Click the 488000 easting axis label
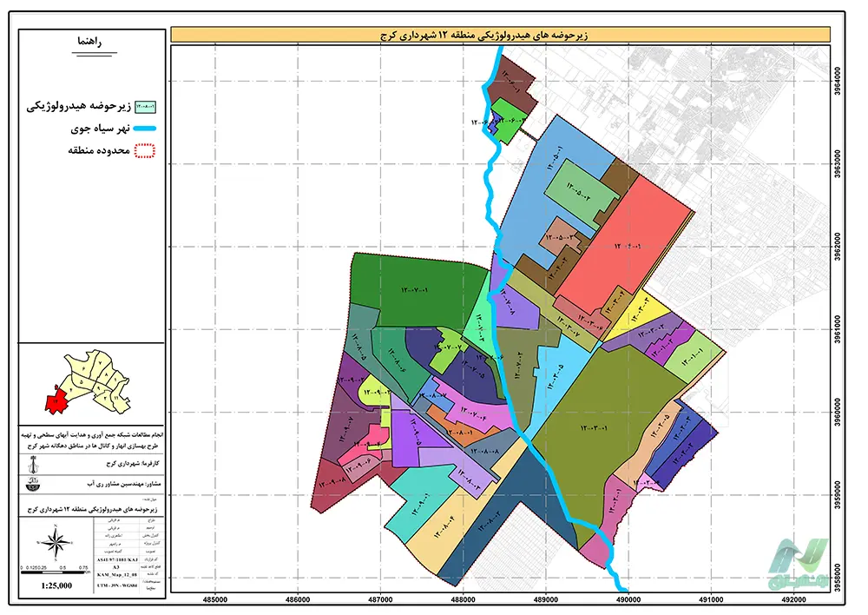 click(462, 598)
